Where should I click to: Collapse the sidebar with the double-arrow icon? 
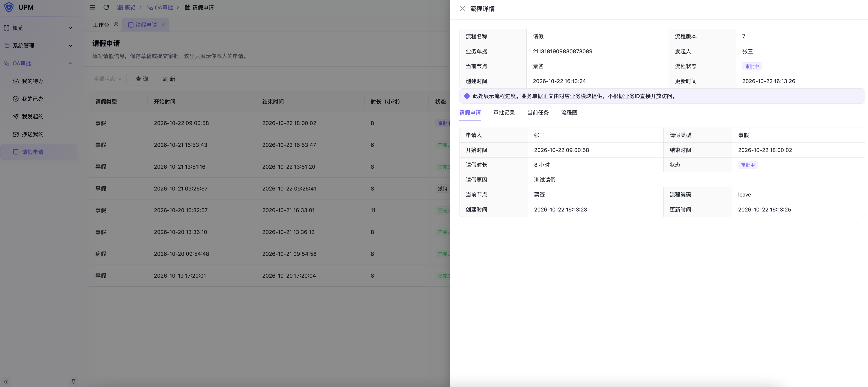6,382
